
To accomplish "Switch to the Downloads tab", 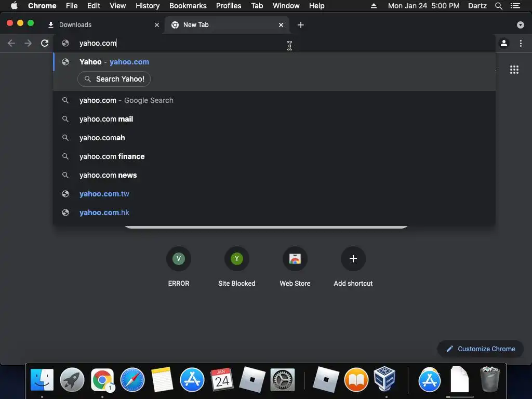I will pos(102,25).
